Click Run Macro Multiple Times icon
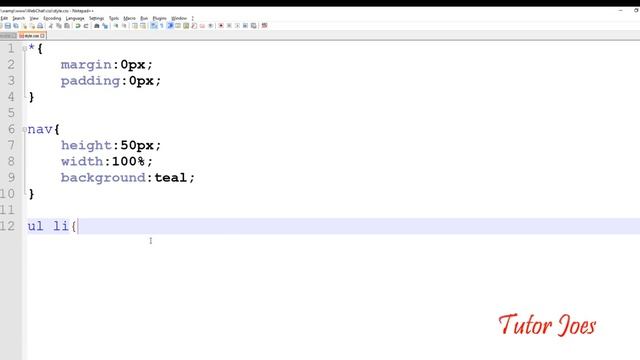The width and height of the screenshot is (640, 360). click(245, 26)
